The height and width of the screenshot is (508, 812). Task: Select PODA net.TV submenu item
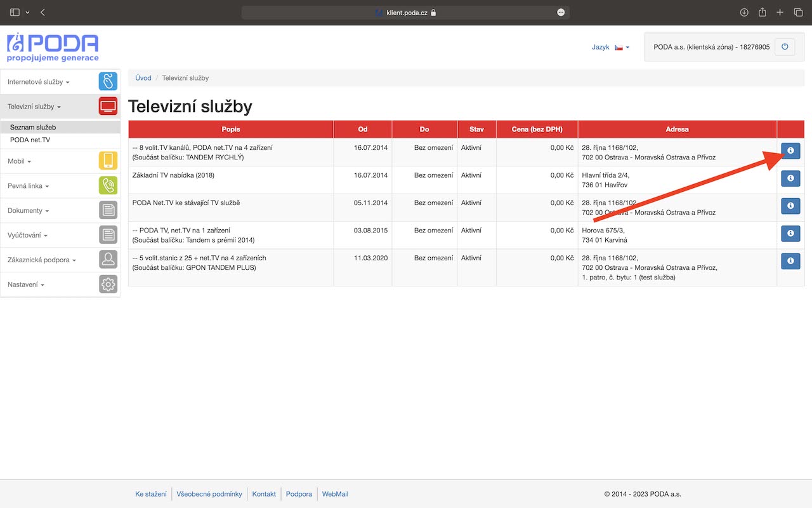(60, 140)
